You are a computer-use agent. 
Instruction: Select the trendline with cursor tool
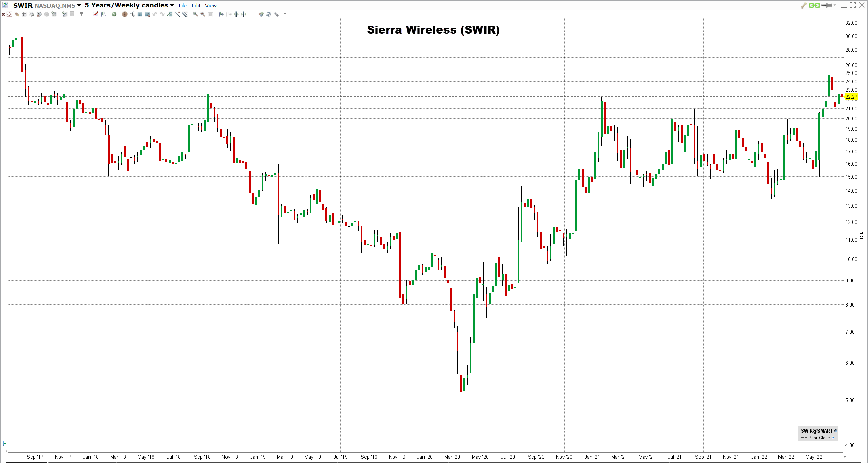tap(132, 14)
